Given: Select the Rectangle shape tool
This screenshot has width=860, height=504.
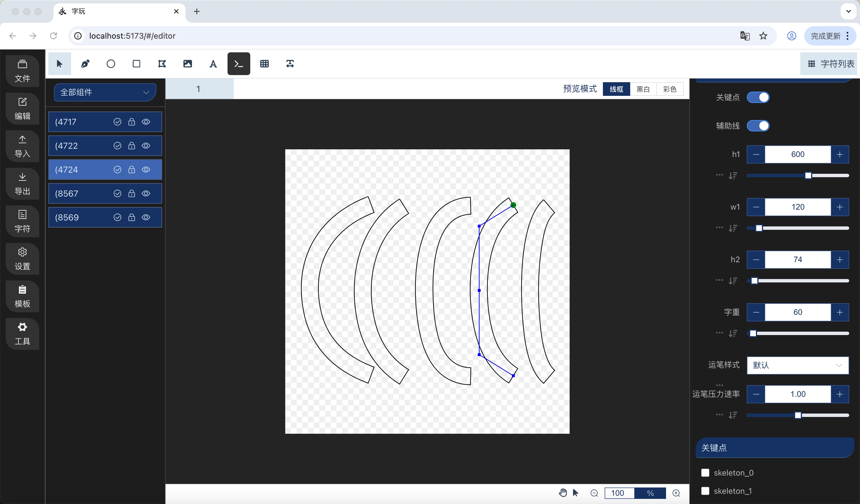Looking at the screenshot, I should point(137,64).
